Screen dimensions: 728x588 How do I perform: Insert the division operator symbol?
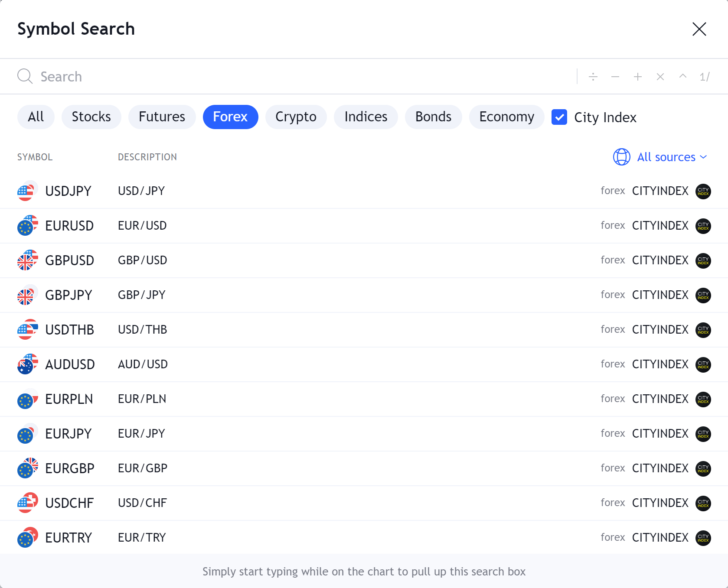click(x=593, y=77)
